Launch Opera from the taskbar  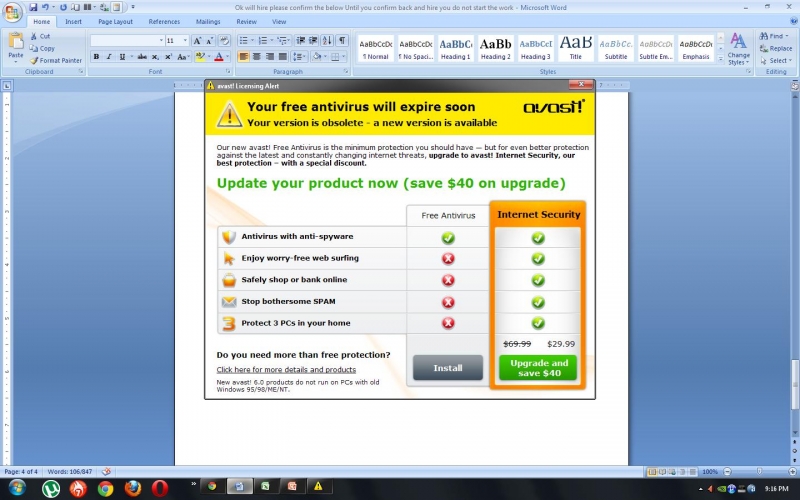coord(160,488)
